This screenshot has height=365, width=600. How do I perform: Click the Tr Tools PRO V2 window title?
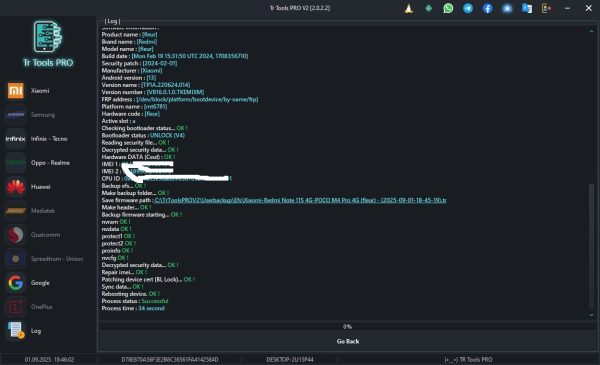pyautogui.click(x=300, y=8)
